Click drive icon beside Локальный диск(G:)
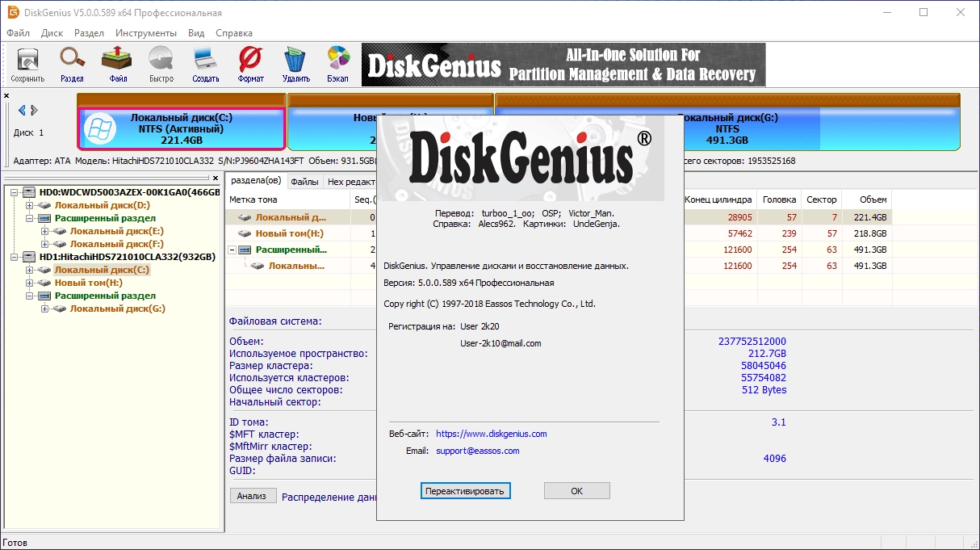 (x=60, y=309)
